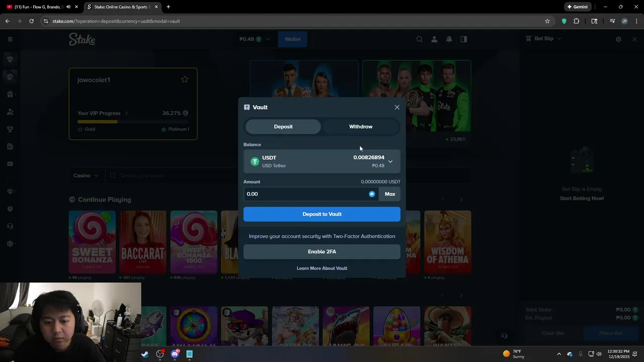Switch to the Withdraw tab in Vault

pyautogui.click(x=361, y=127)
